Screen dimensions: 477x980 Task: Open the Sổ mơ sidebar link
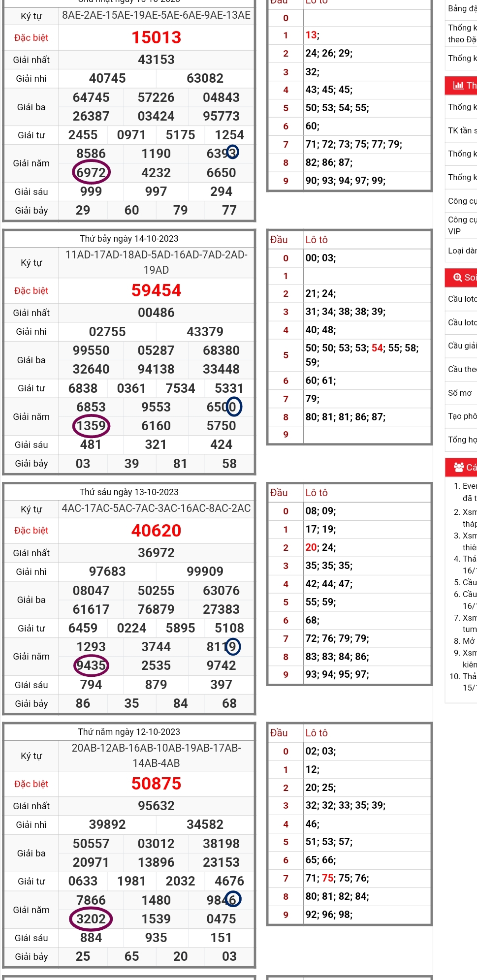(460, 393)
